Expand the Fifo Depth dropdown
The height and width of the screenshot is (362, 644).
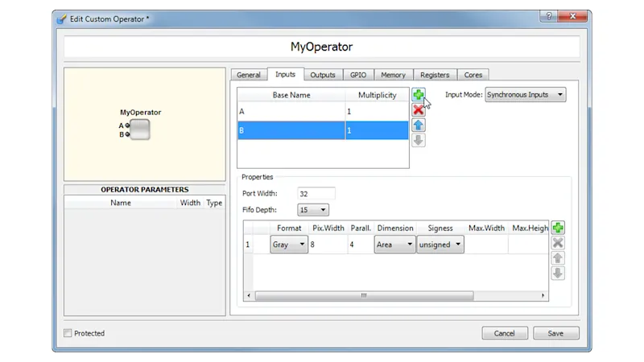pos(313,210)
